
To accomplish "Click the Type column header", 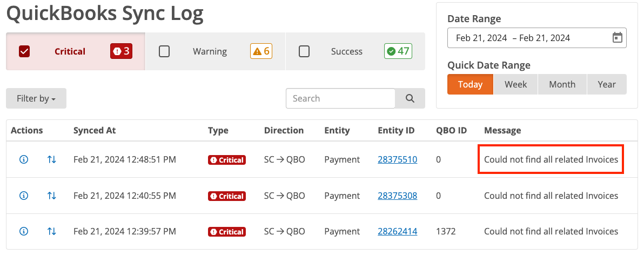I will (218, 131).
